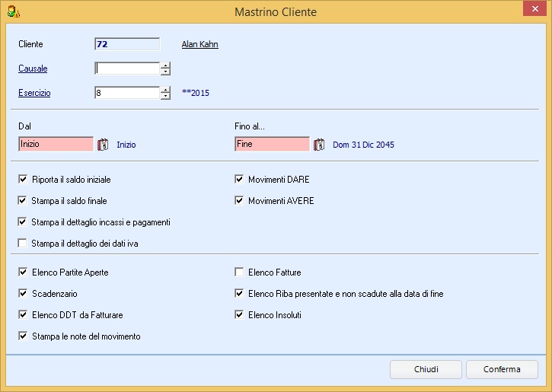The height and width of the screenshot is (392, 552).
Task: Enable Stampa il dettaglio dei dati iva
Action: tap(23, 244)
